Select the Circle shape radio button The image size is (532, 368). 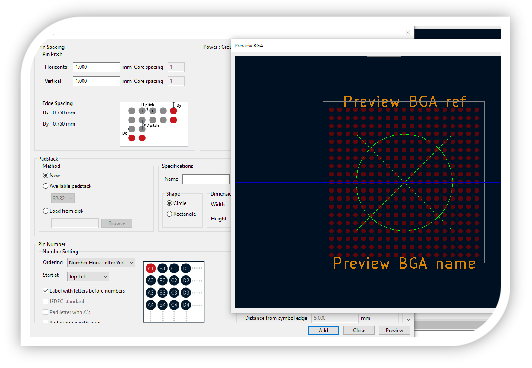169,203
